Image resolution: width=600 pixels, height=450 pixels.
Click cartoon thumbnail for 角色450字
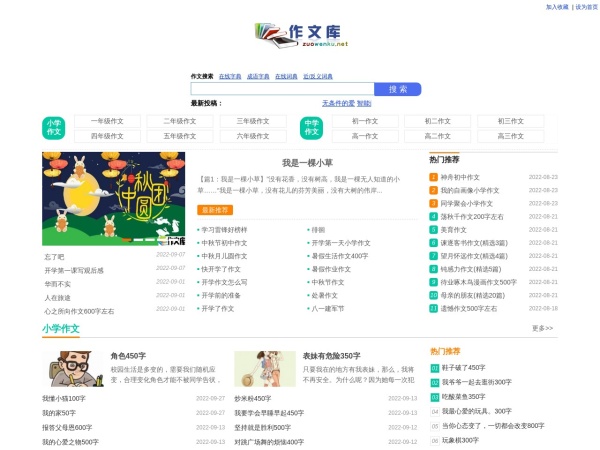click(73, 369)
